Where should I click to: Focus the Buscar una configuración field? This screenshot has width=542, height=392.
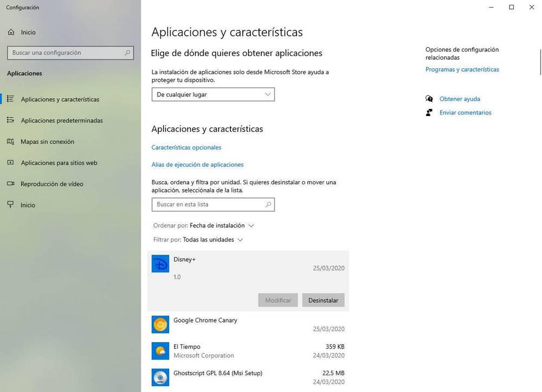coord(70,53)
